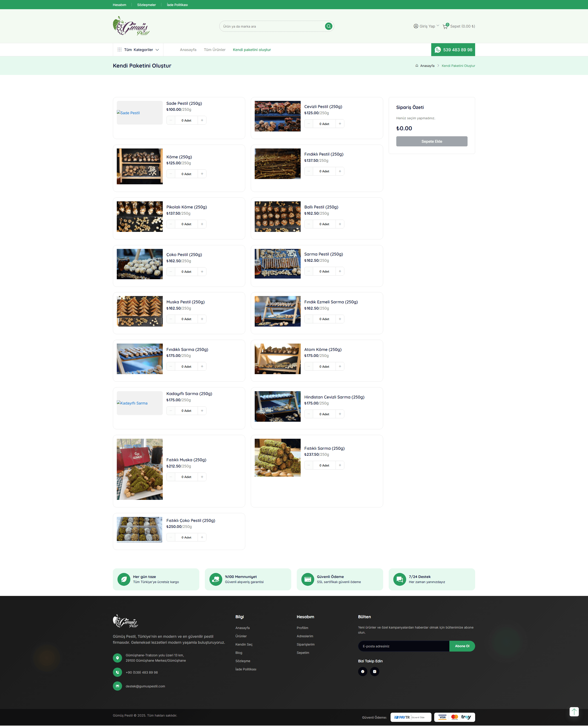Click the scroll-to-top arrow icon

pos(574,712)
